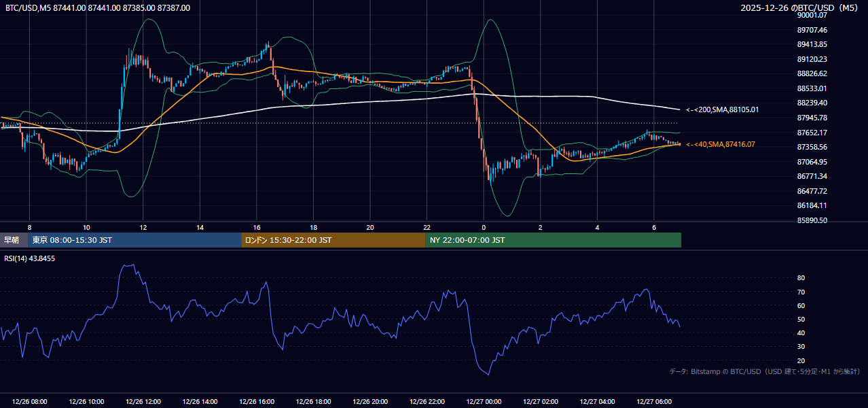Click the 200 SMA label reading 88105.01

coord(722,109)
